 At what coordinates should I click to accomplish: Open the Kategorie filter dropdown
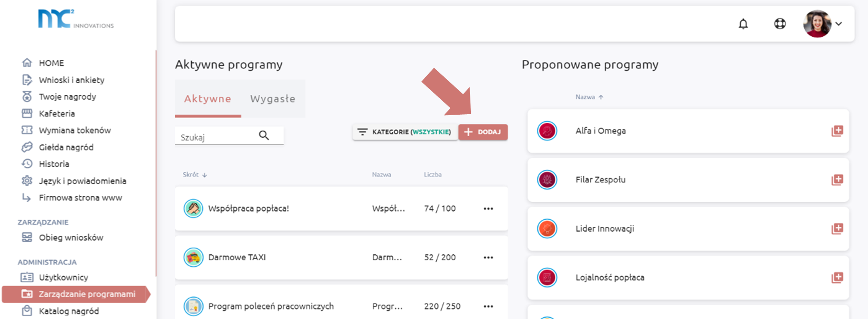click(x=405, y=132)
